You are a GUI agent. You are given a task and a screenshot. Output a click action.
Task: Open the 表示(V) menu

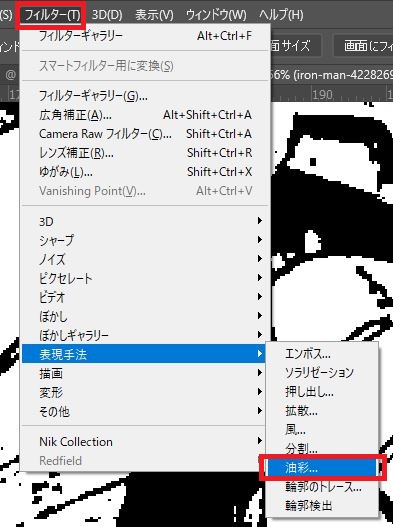[x=154, y=15]
